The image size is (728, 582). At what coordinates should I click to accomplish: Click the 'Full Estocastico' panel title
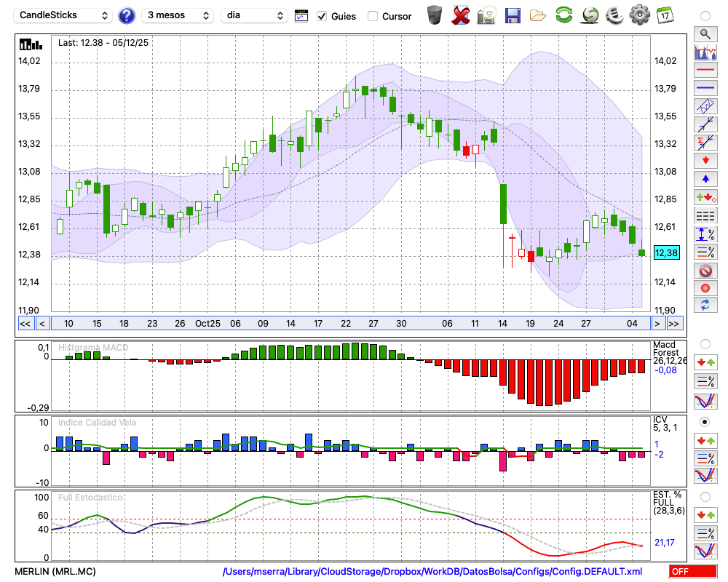pyautogui.click(x=90, y=498)
